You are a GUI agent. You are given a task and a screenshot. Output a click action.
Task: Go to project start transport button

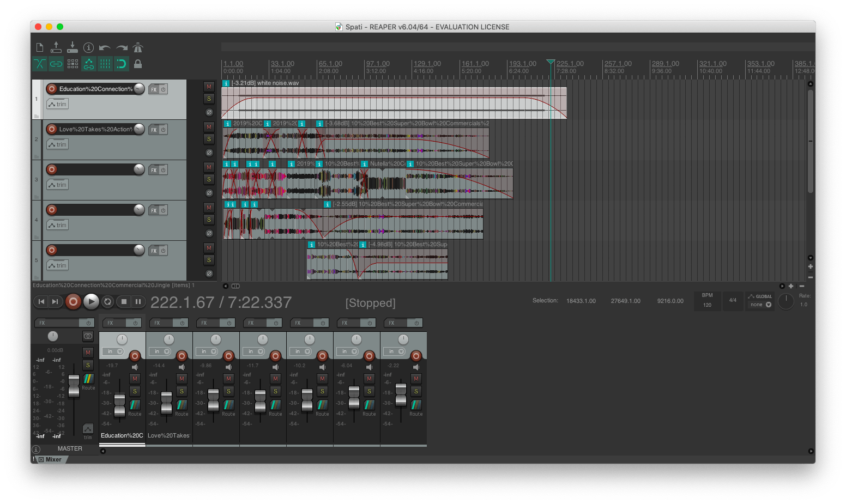(x=41, y=301)
